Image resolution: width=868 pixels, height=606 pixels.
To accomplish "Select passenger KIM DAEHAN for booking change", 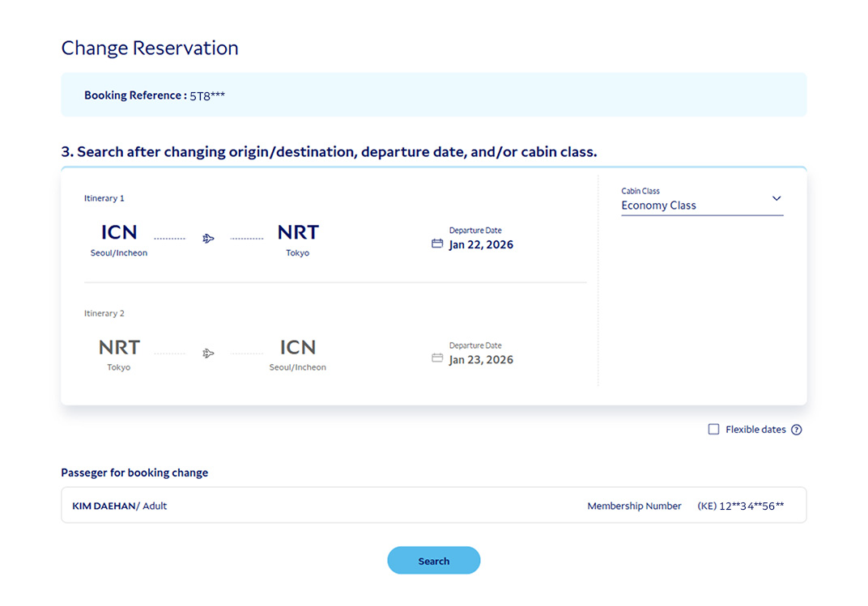I will pyautogui.click(x=119, y=505).
